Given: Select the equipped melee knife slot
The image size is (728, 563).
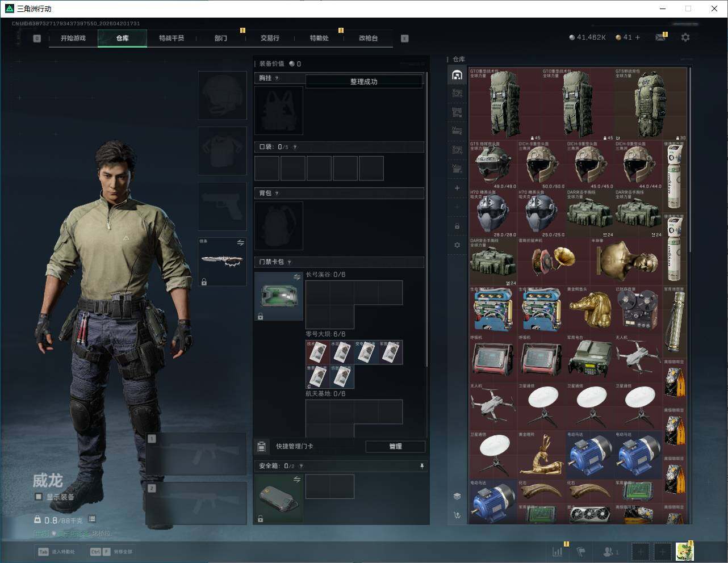Looking at the screenshot, I should pos(223,262).
